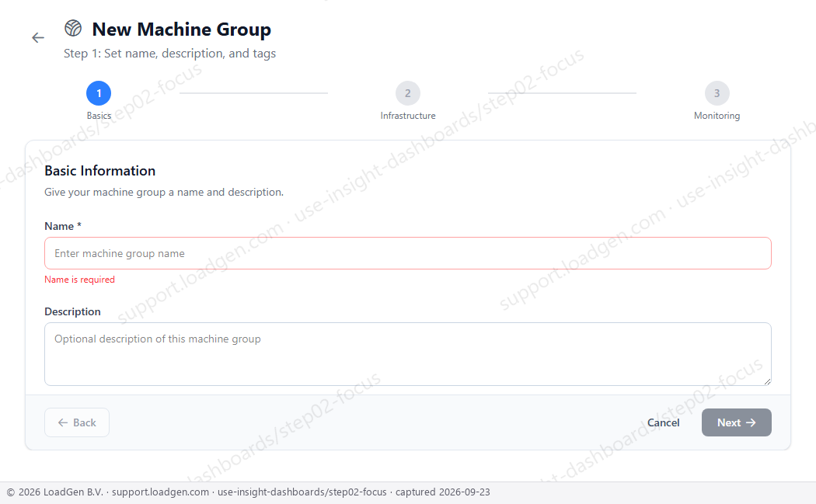Click the 'Name *' field label
The image size is (816, 504).
(x=63, y=226)
